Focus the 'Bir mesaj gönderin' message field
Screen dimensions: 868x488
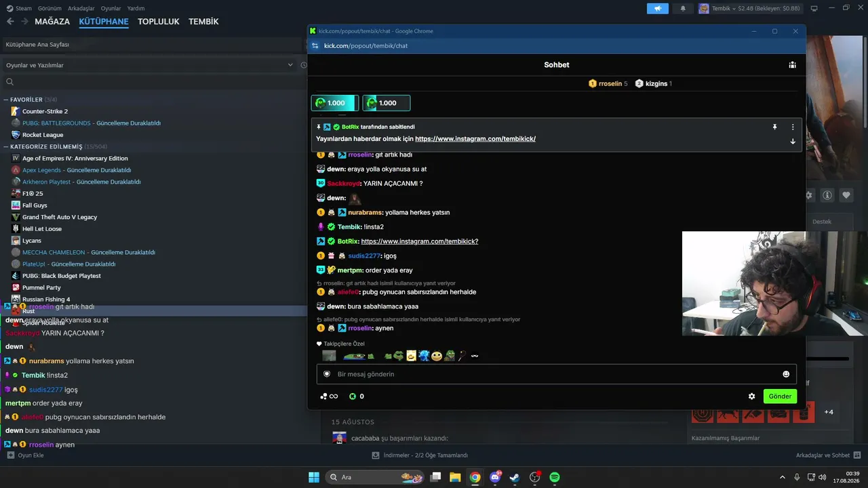click(556, 374)
